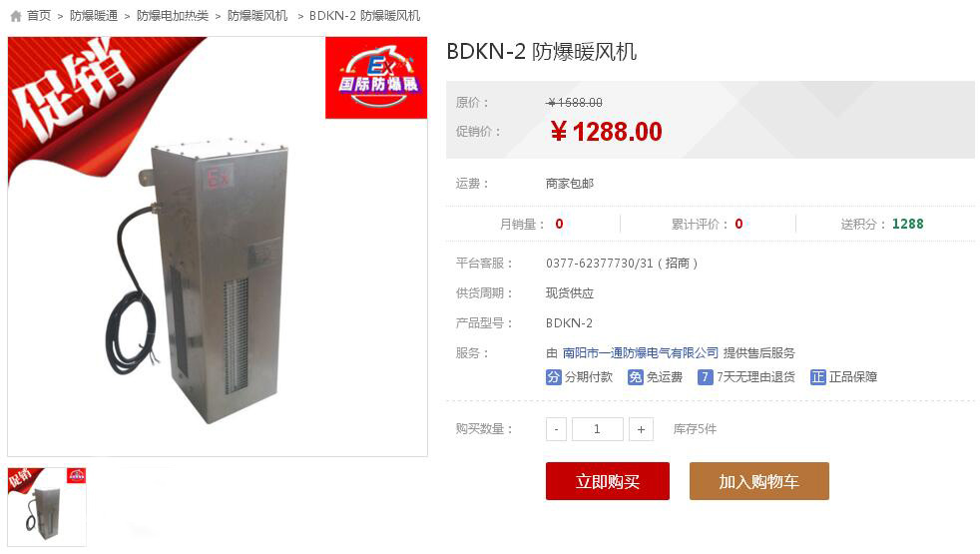Click the 立即购买 buy now button
The width and height of the screenshot is (980, 554).
(x=608, y=481)
